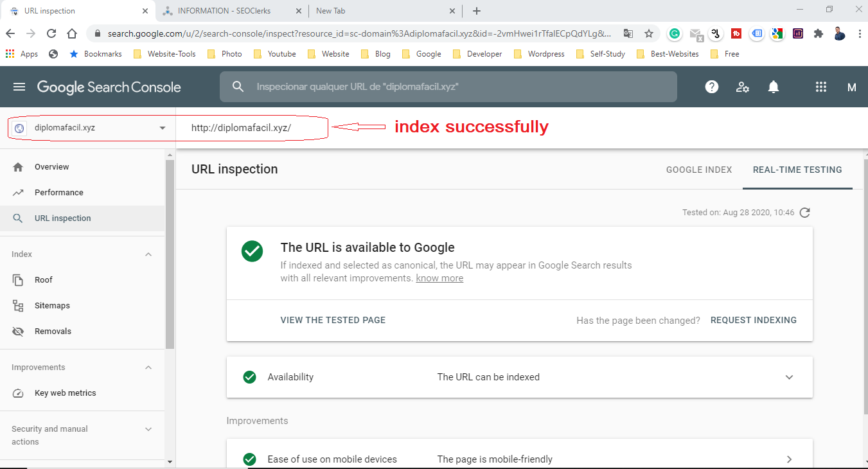Expand the Availability details row
The height and width of the screenshot is (469, 868).
789,377
